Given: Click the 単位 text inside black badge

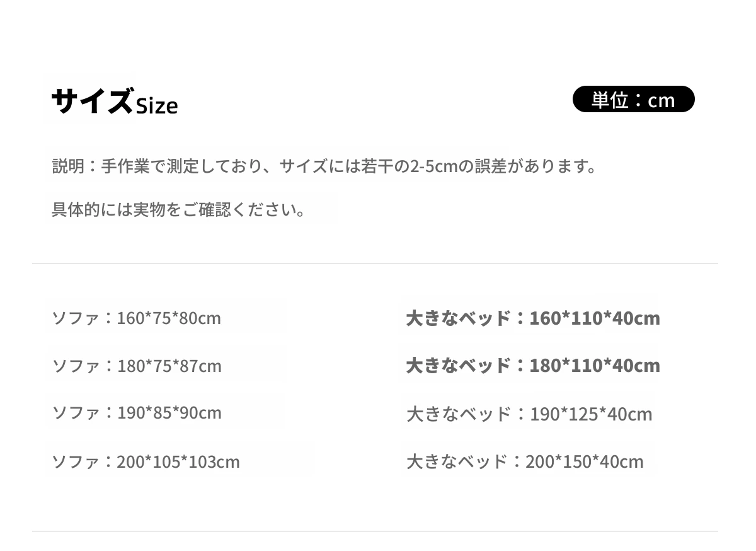Looking at the screenshot, I should 610,100.
